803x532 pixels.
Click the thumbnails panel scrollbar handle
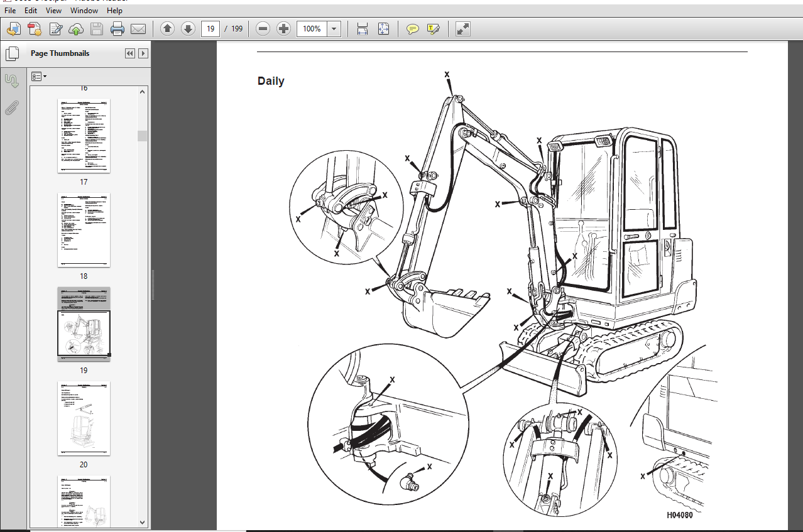point(143,136)
